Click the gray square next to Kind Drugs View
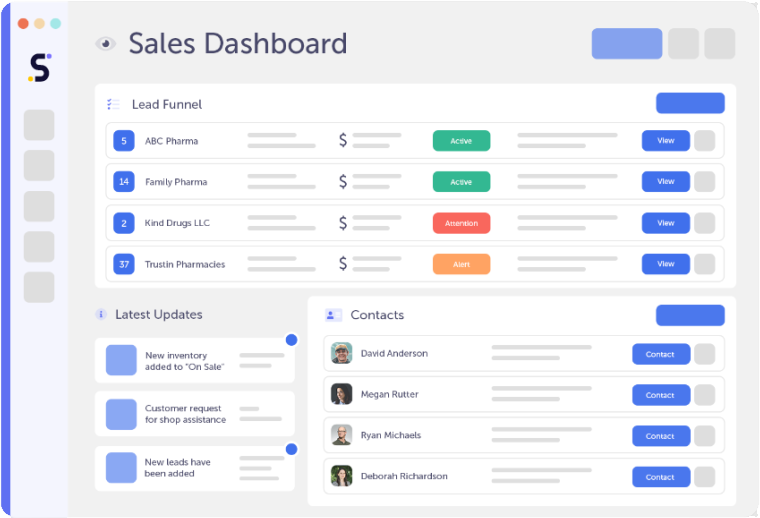 tap(705, 223)
